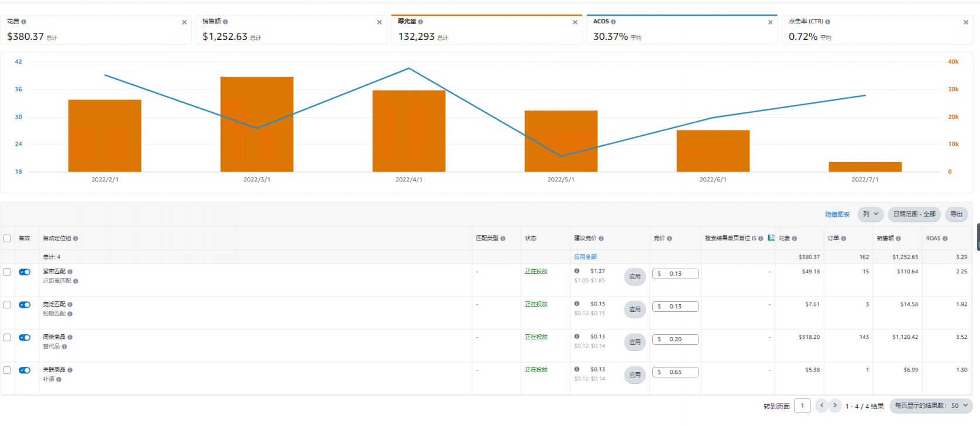This screenshot has height=426, width=980.
Task: Click info icon beside 替代品 label
Action: pyautogui.click(x=64, y=346)
